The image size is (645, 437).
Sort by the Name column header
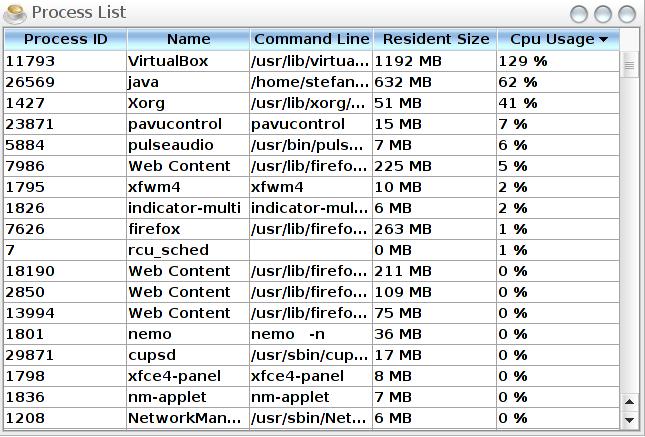click(188, 39)
